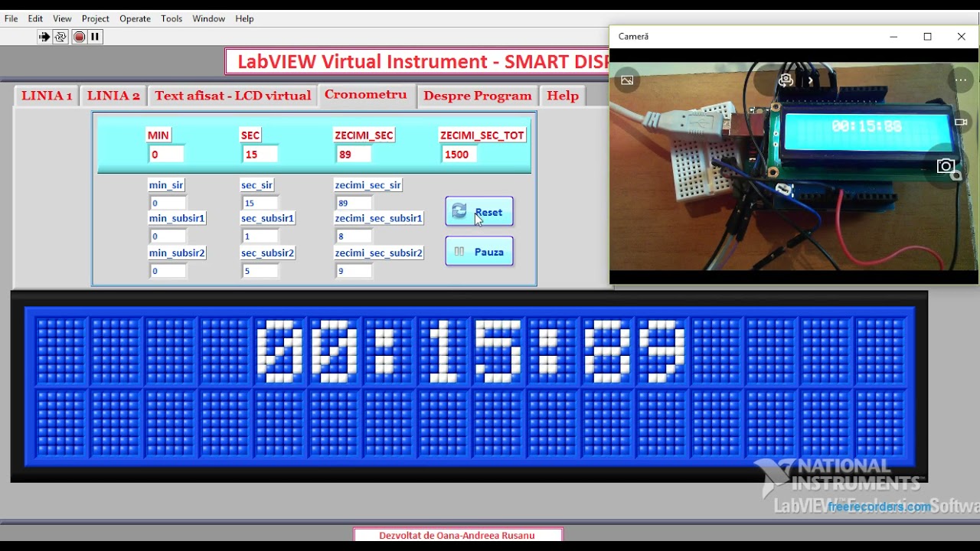
Task: Click the zecimi_sec_sir field showing 89
Action: [354, 203]
